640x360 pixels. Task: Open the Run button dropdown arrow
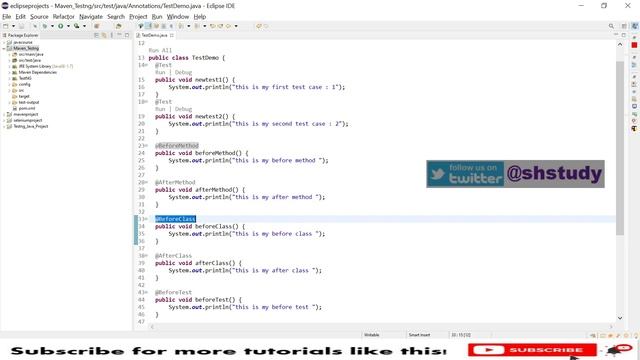[x=68, y=26]
